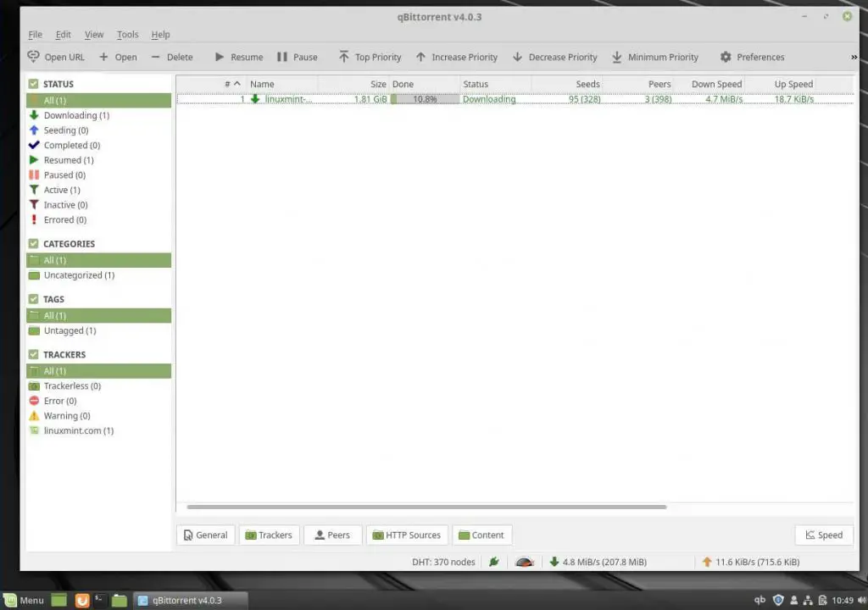Open the Mint Menu on taskbar

coord(24,600)
